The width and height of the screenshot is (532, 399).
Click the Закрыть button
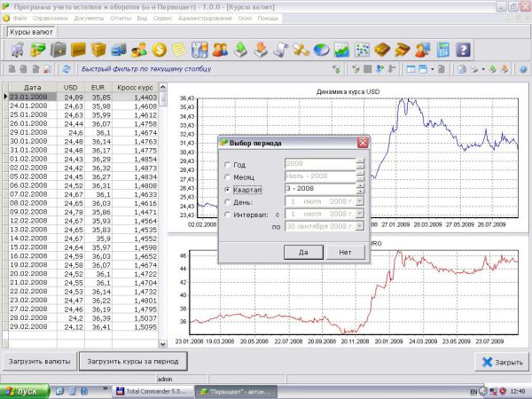(x=502, y=362)
